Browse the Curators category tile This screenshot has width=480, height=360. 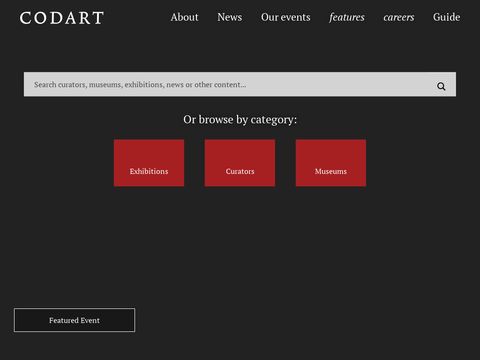point(240,163)
